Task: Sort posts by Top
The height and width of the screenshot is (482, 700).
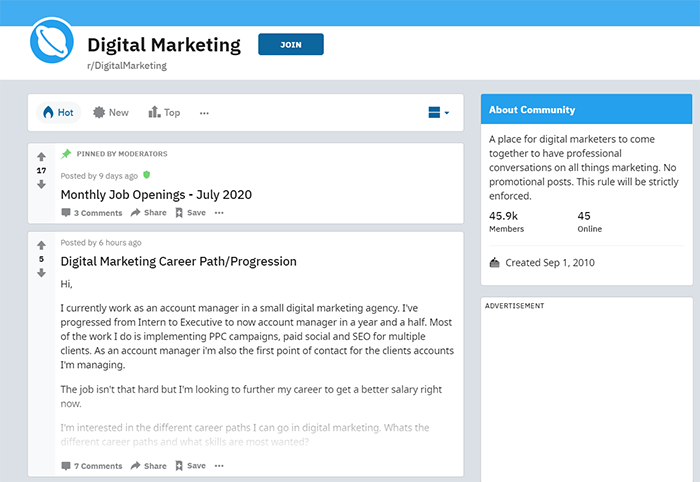Action: click(x=164, y=112)
